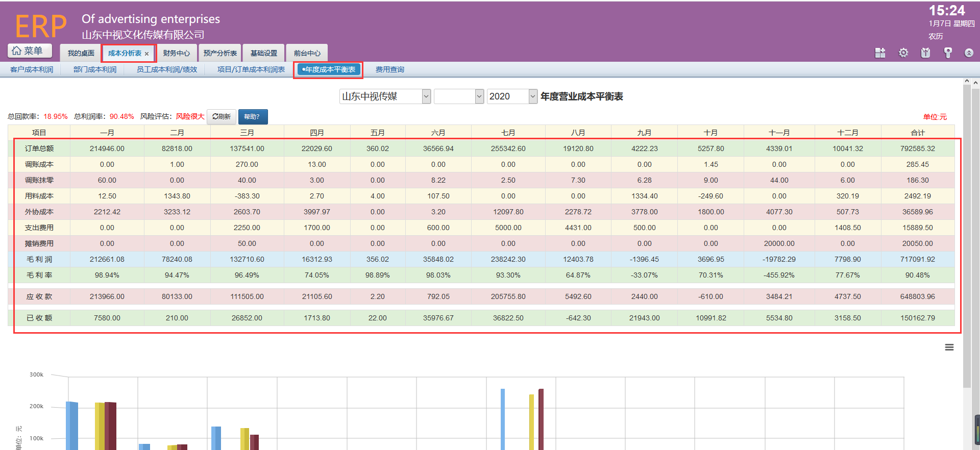The image size is (980, 450).
Task: Click the 调账成本 row label
Action: (x=39, y=164)
